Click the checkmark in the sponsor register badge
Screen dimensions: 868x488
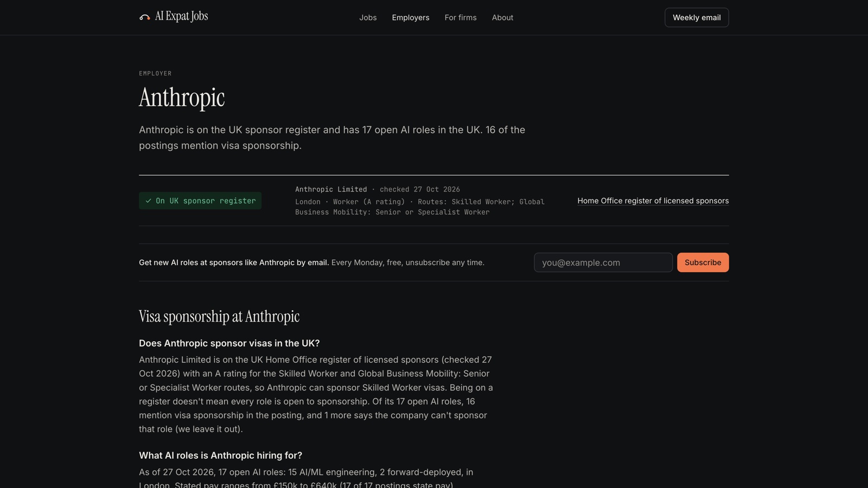(148, 201)
